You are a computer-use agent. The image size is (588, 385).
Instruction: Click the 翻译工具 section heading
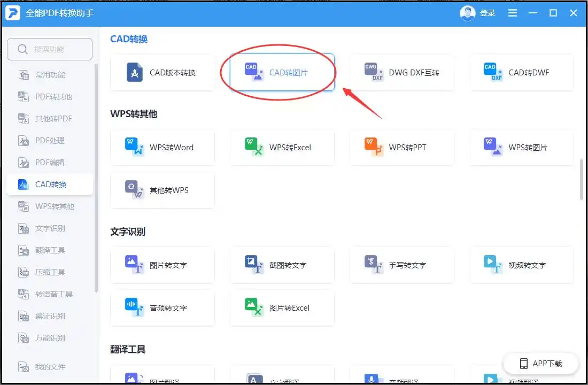tap(128, 349)
